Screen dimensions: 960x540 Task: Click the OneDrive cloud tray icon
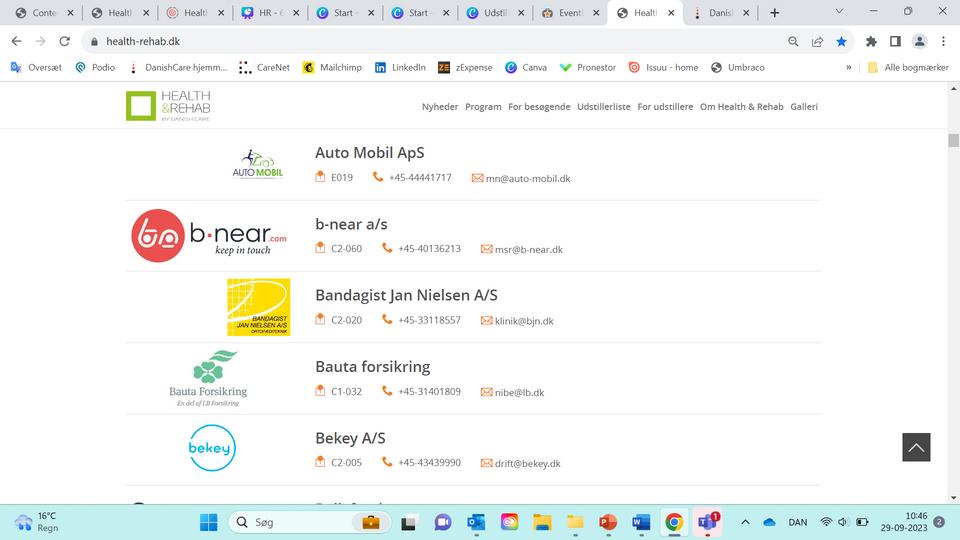tap(769, 522)
